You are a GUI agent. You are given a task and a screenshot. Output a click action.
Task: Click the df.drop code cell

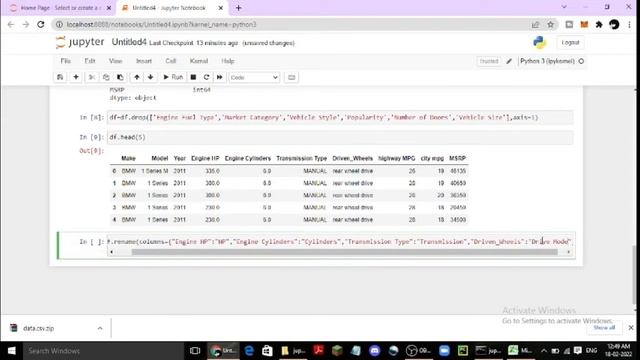click(x=340, y=118)
